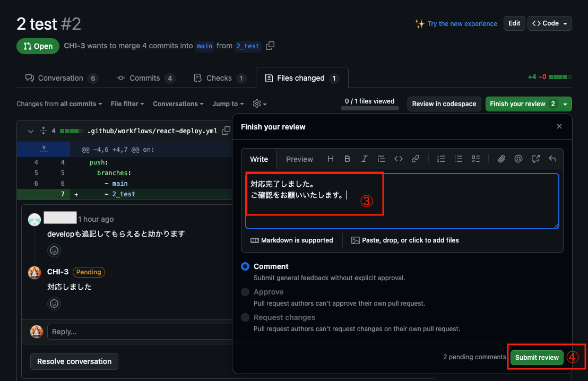Reference an issue or pull request icon

coord(535,159)
